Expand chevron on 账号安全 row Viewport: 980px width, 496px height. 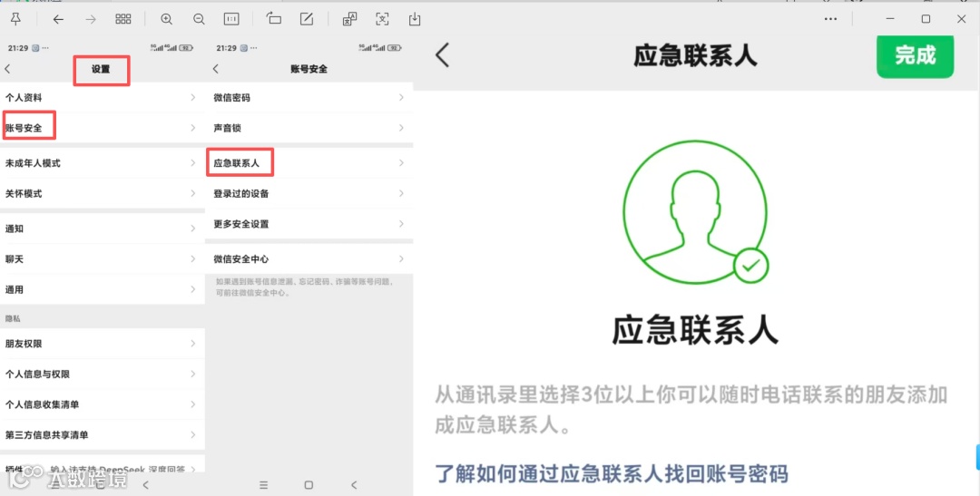point(192,128)
